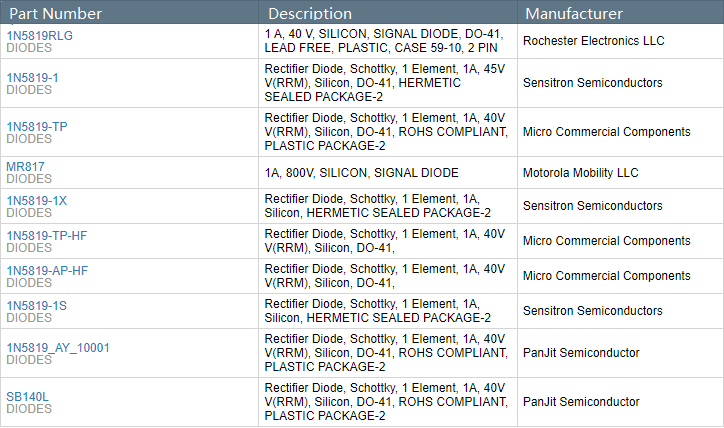Image resolution: width=724 pixels, height=428 pixels.
Task: Click the SB140L part number link
Action: coord(27,397)
